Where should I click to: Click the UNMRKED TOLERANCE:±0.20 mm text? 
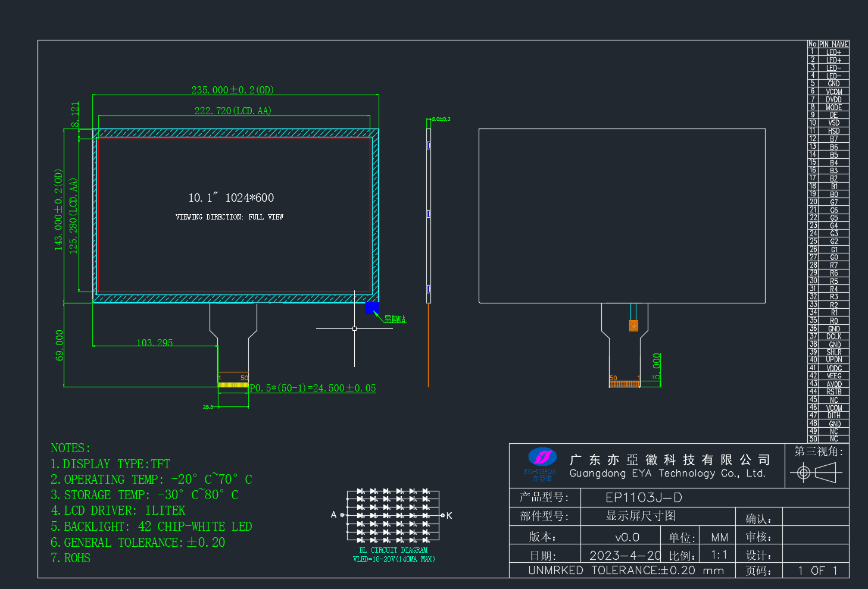(x=626, y=571)
